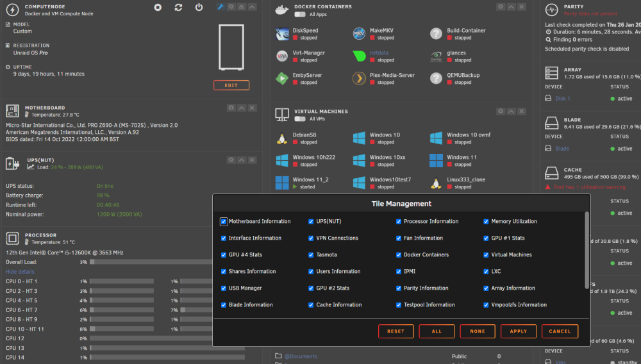Uncheck the VPN Connections checkbox
The image size is (641, 364).
(x=311, y=238)
